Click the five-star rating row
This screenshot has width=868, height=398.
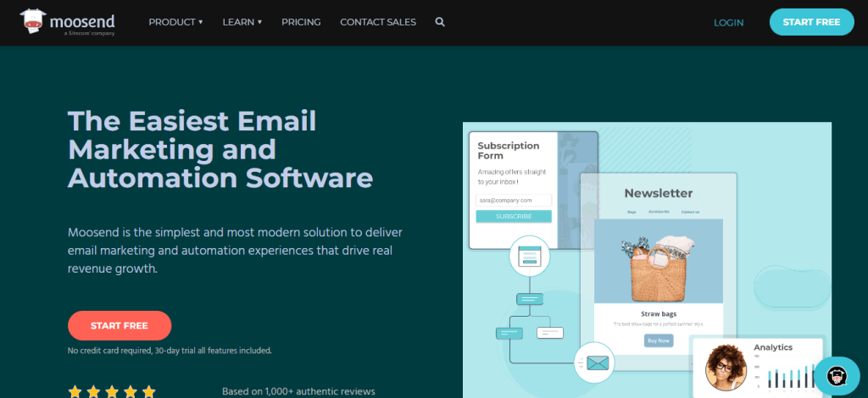(112, 392)
